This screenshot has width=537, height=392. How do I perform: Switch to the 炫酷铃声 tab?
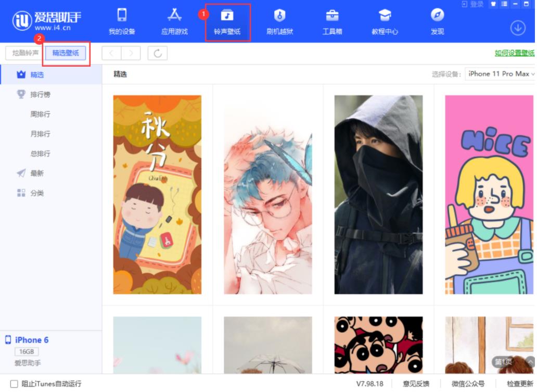[x=25, y=53]
